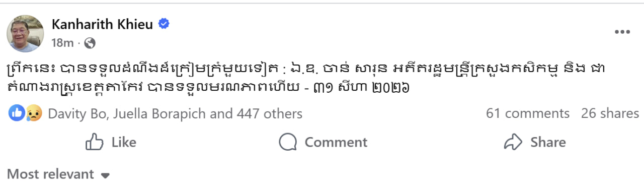Screen dimensions: 644x189
Task: Open the 18m post timestamp
Action: click(x=62, y=43)
